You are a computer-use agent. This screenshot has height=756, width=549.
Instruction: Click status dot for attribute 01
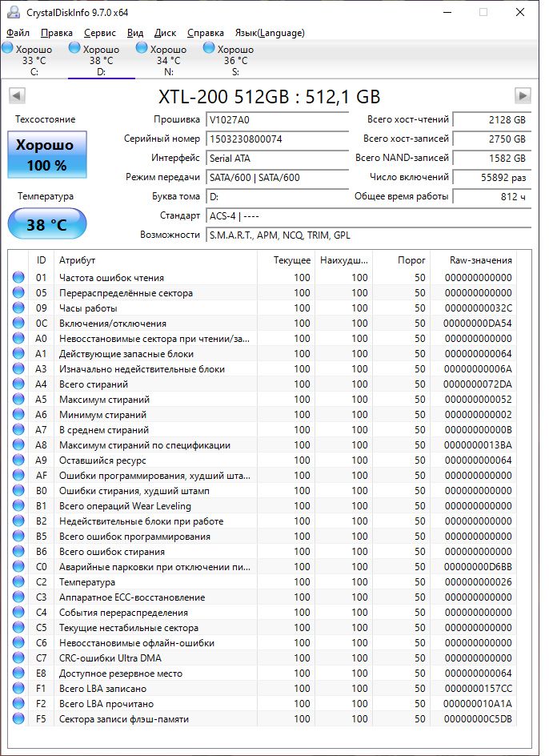click(18, 277)
